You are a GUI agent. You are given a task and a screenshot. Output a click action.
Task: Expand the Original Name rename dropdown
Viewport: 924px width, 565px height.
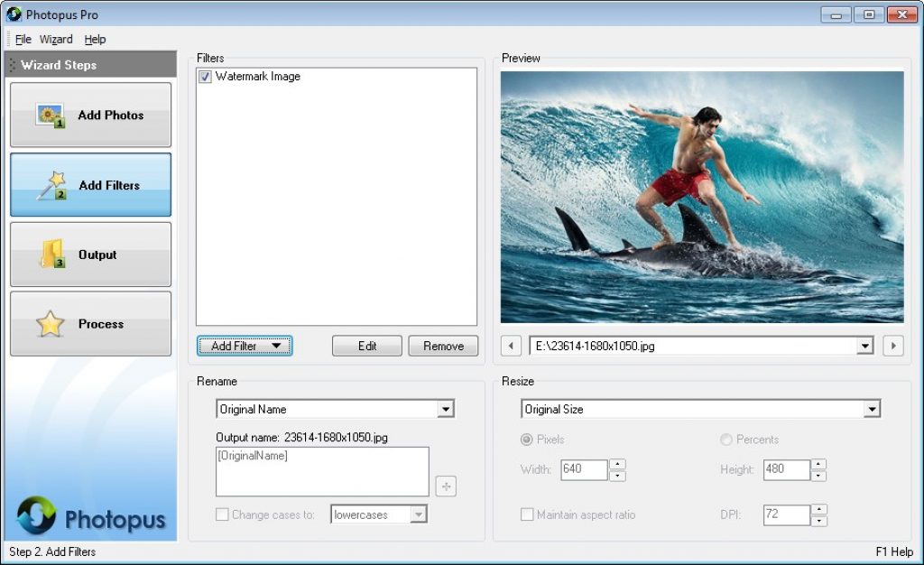pos(445,410)
